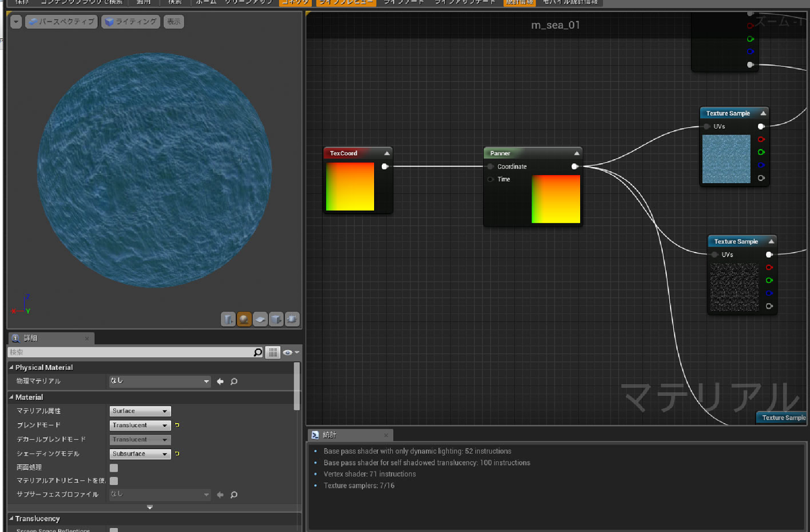Select the cylinder preview mesh icon

(x=228, y=319)
